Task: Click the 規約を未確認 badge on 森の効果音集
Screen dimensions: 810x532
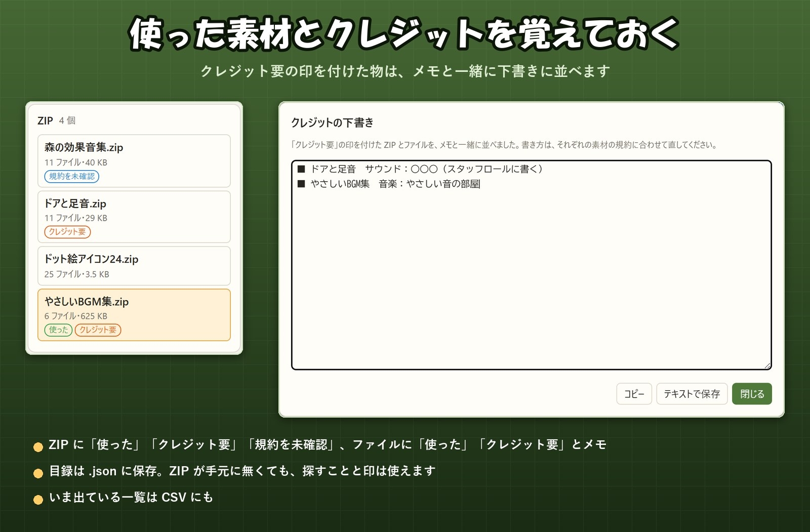Action: [72, 176]
